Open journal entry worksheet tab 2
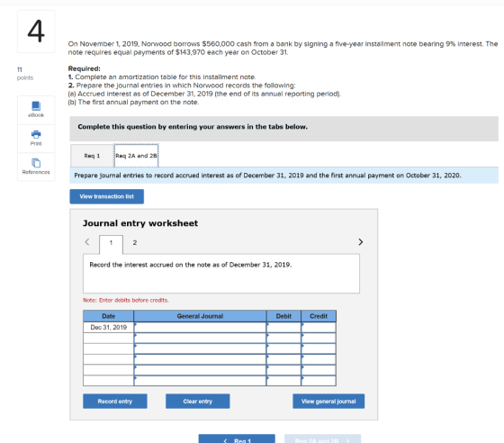 pos(135,243)
